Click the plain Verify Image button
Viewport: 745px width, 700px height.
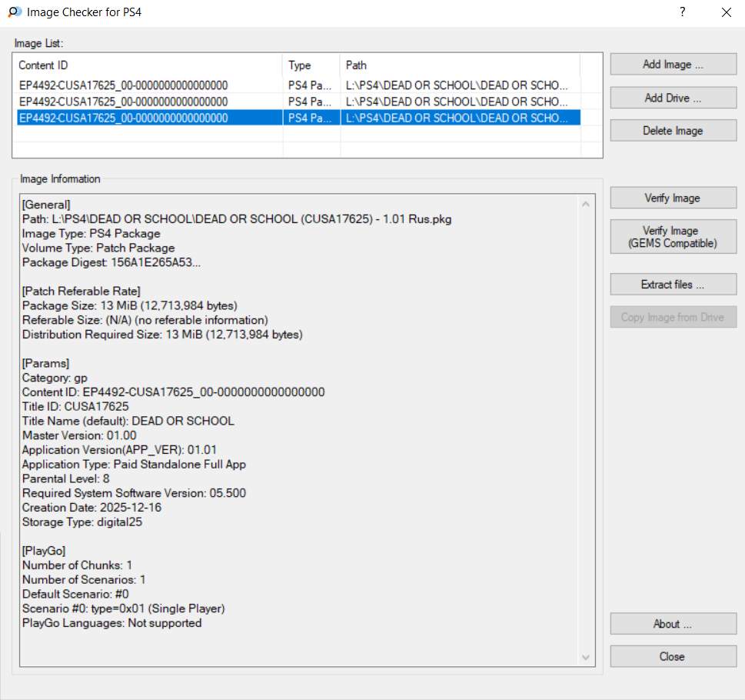point(673,198)
